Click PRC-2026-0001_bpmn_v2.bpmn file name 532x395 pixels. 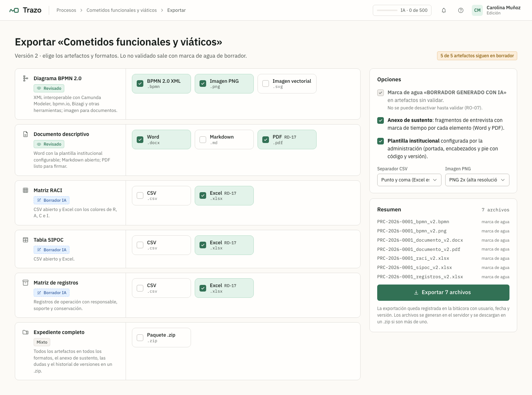pos(413,222)
